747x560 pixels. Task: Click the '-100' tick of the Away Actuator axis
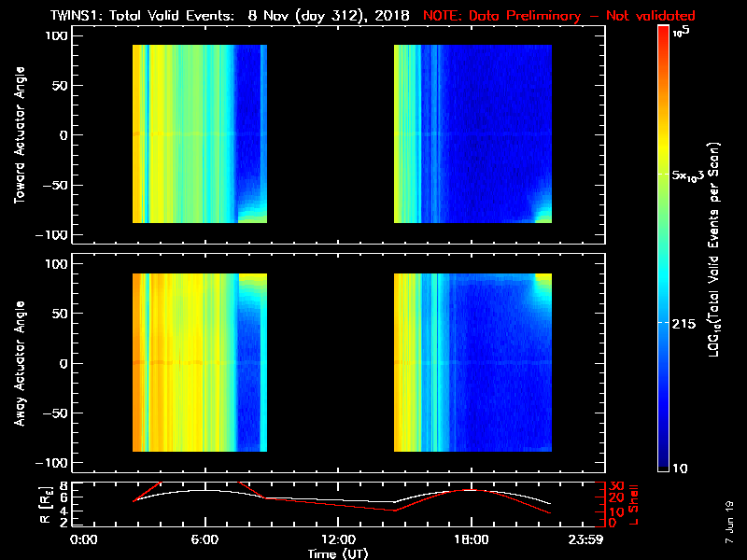(51, 463)
